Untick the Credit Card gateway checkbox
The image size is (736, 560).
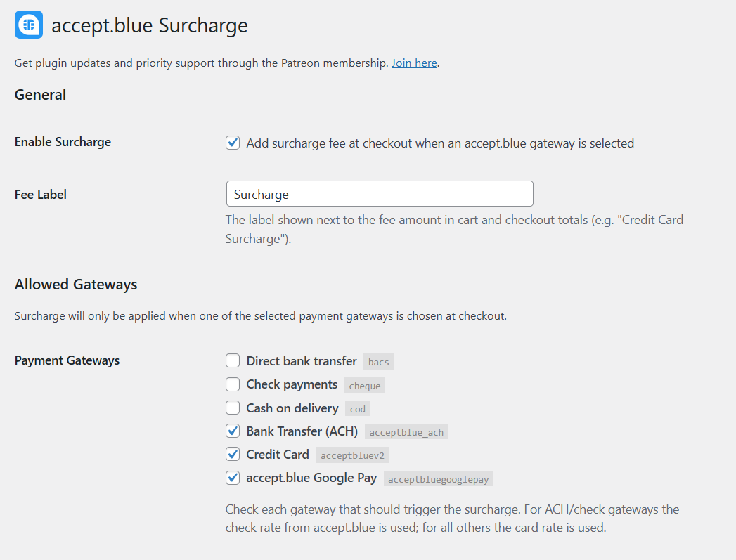233,455
